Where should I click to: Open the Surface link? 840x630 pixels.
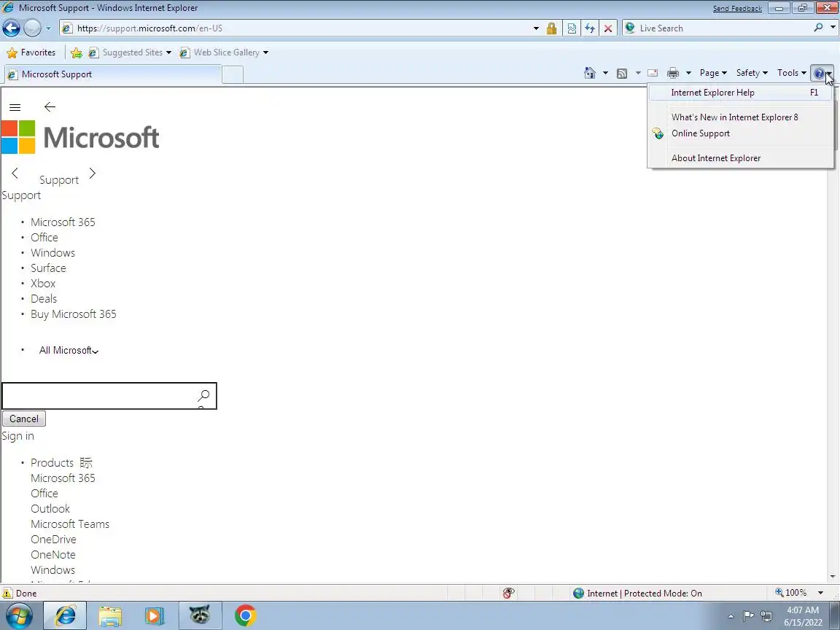coord(48,268)
